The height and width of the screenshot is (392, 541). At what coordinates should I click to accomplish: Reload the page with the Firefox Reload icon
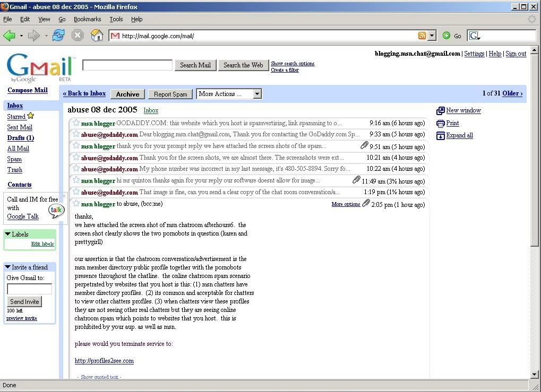click(58, 36)
